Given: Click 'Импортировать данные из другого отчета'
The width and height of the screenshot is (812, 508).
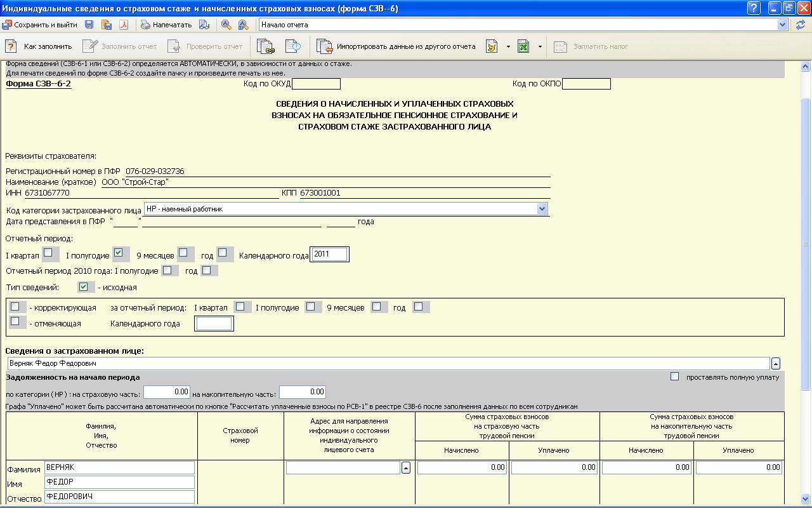Looking at the screenshot, I should [x=397, y=46].
